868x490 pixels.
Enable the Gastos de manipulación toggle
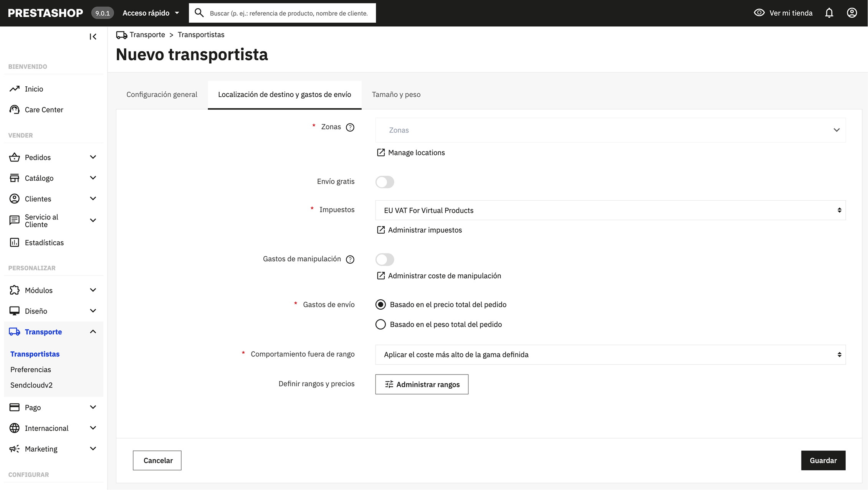385,259
